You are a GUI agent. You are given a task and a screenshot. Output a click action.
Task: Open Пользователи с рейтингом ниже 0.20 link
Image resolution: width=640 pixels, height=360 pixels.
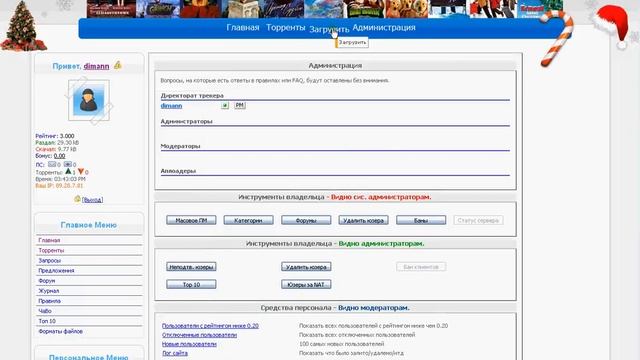[210, 326]
